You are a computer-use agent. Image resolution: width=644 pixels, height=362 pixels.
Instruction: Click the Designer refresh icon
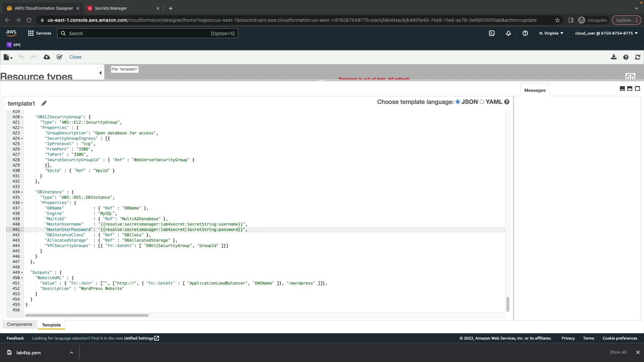pyautogui.click(x=638, y=57)
